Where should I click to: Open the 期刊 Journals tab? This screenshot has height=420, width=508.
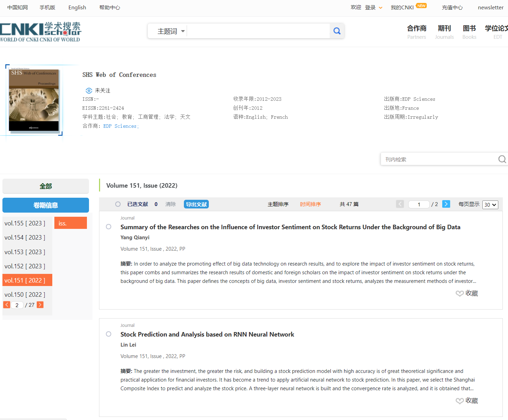444,32
